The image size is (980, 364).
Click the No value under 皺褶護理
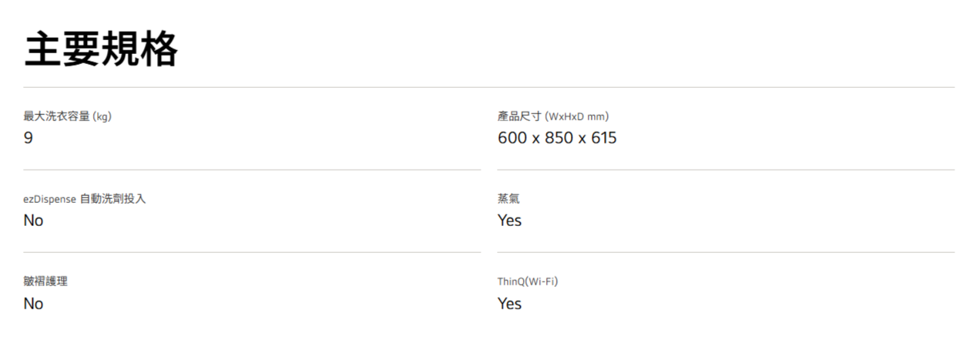pos(33,304)
